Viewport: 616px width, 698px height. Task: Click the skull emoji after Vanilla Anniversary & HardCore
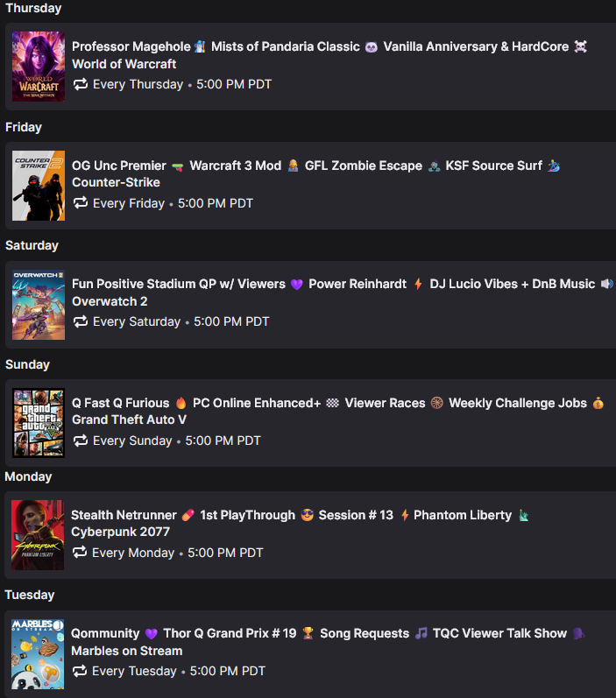click(x=580, y=46)
